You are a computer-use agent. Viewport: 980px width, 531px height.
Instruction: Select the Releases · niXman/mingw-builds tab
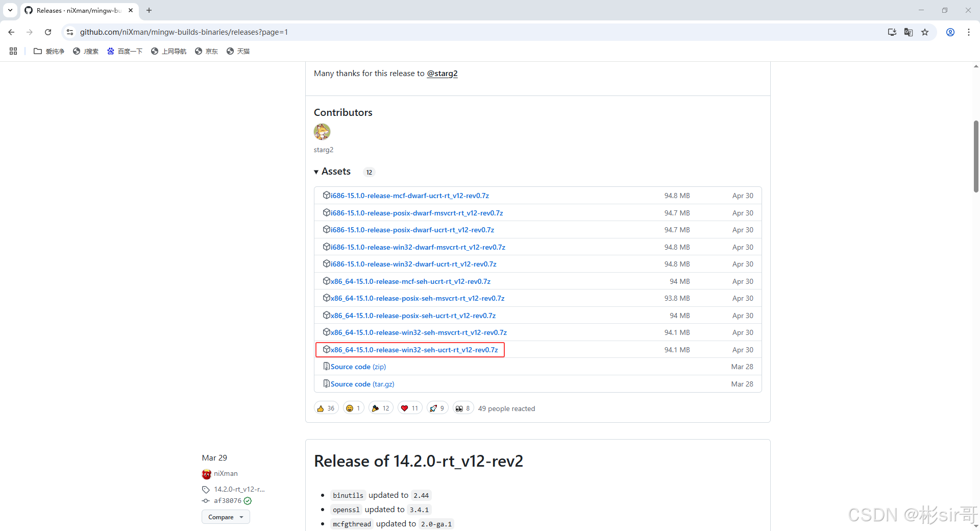[79, 10]
